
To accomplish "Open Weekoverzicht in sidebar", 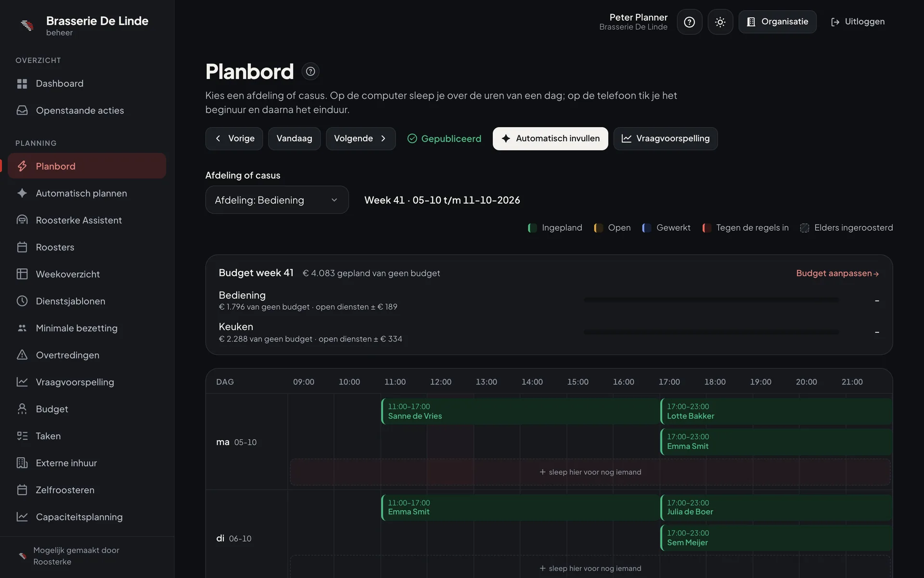I will [x=87, y=274].
